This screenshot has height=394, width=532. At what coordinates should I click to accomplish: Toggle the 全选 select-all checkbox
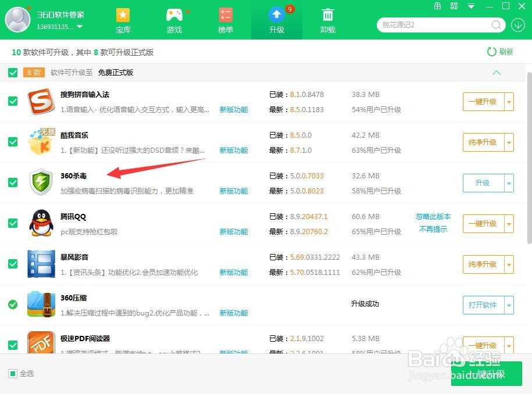(x=13, y=374)
